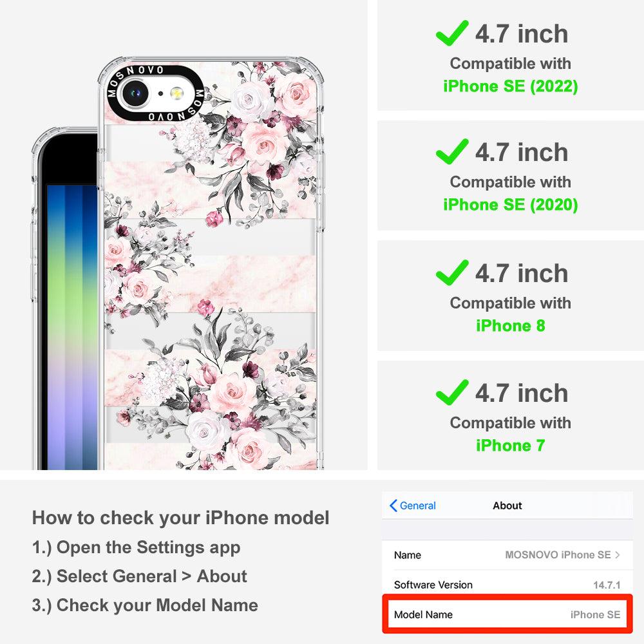
Task: Open the Software Version row
Action: [507, 585]
